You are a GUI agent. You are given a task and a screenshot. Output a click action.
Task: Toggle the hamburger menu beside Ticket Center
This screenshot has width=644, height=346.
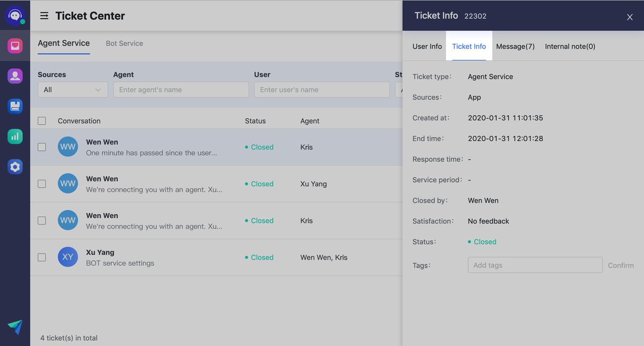(x=45, y=16)
